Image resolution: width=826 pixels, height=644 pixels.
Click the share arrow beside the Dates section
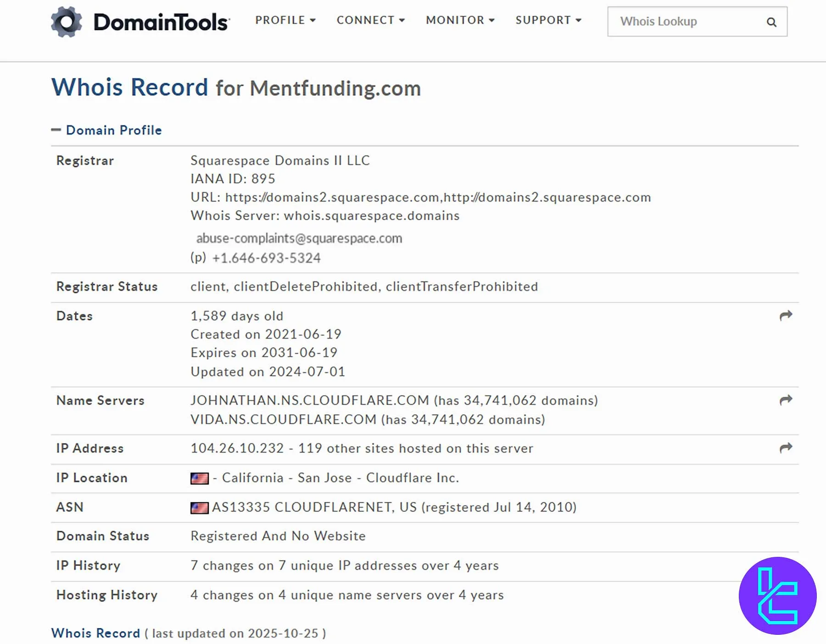click(786, 315)
